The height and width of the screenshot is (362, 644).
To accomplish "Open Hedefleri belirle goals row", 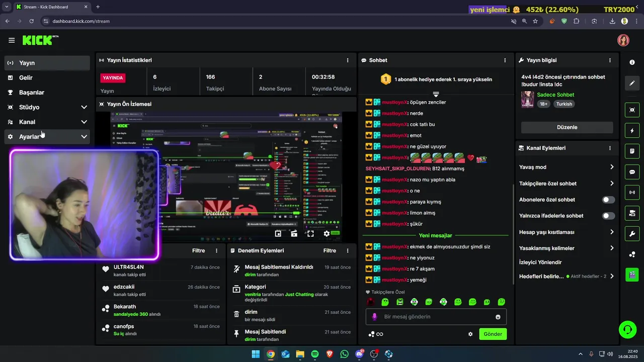I will pyautogui.click(x=567, y=277).
